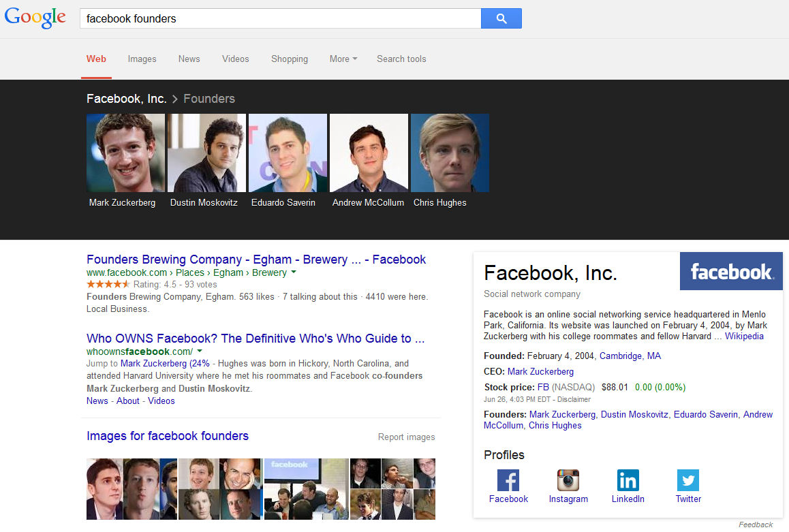Open the Search tools menu
Image resolution: width=789 pixels, height=532 pixels.
click(x=401, y=59)
